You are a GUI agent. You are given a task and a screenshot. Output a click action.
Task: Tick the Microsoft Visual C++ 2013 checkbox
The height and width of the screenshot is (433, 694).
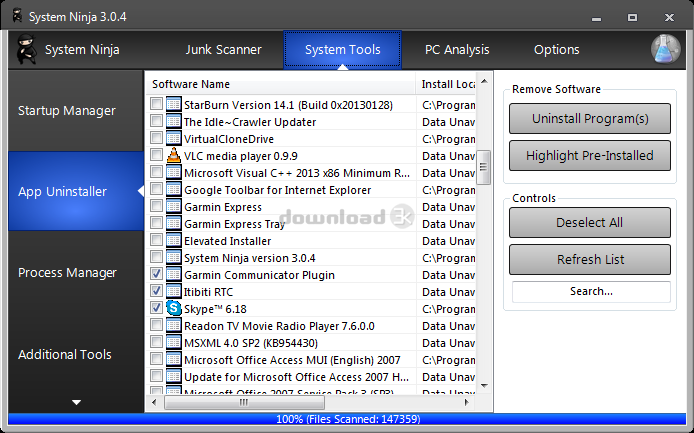pos(156,171)
